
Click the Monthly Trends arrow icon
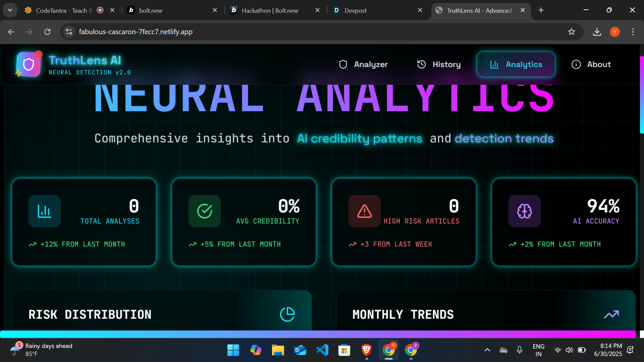[x=611, y=314]
